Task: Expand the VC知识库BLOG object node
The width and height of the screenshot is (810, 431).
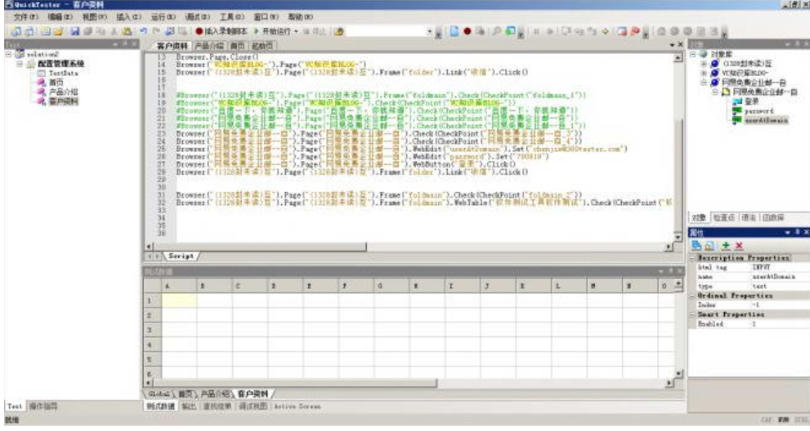Action: point(702,73)
